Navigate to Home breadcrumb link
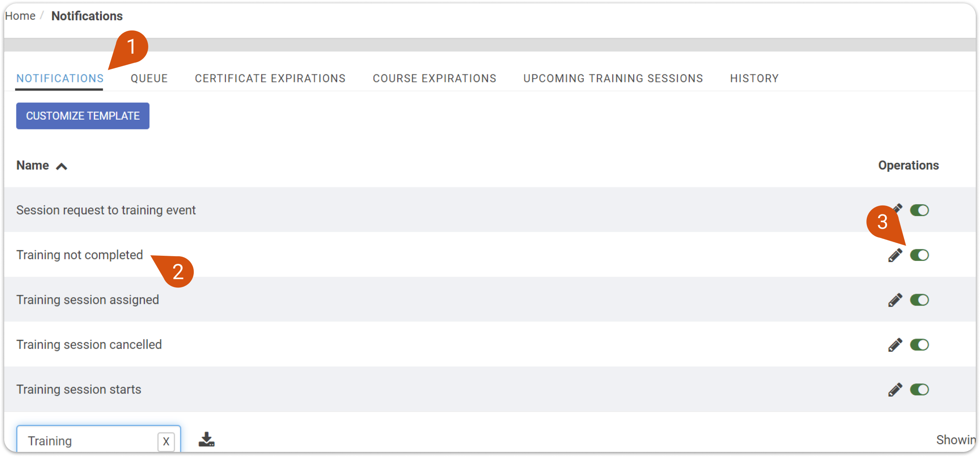The height and width of the screenshot is (457, 980). click(x=20, y=16)
